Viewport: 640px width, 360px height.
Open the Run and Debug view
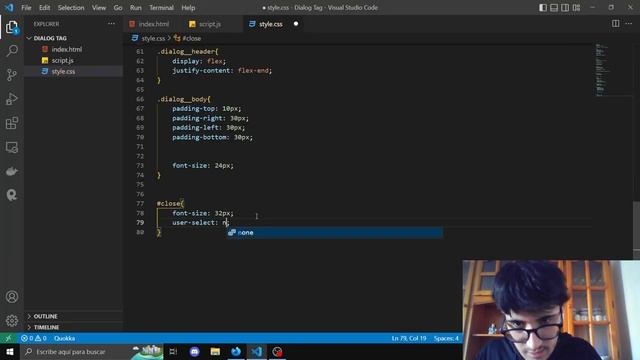tap(12, 99)
